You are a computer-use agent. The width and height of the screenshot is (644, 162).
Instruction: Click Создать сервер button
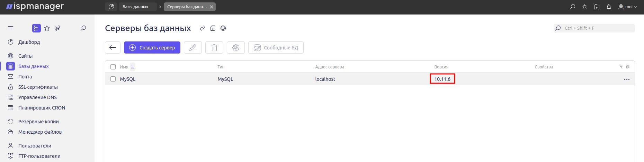tap(152, 48)
